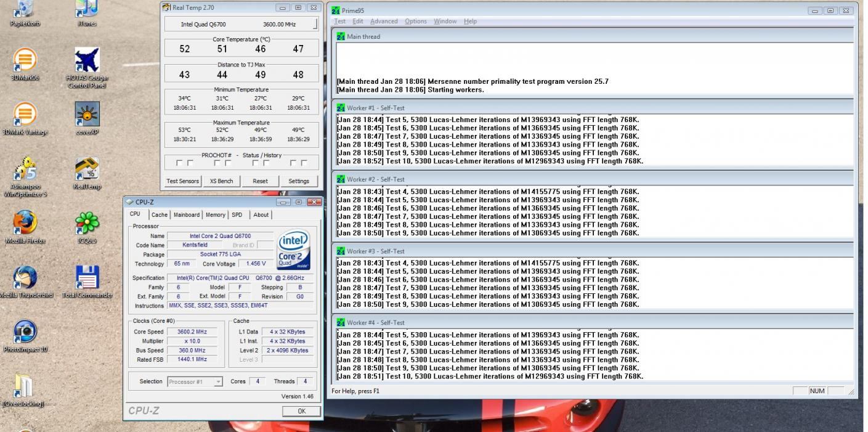Click the Package value Socket 775 LGA

[x=221, y=255]
